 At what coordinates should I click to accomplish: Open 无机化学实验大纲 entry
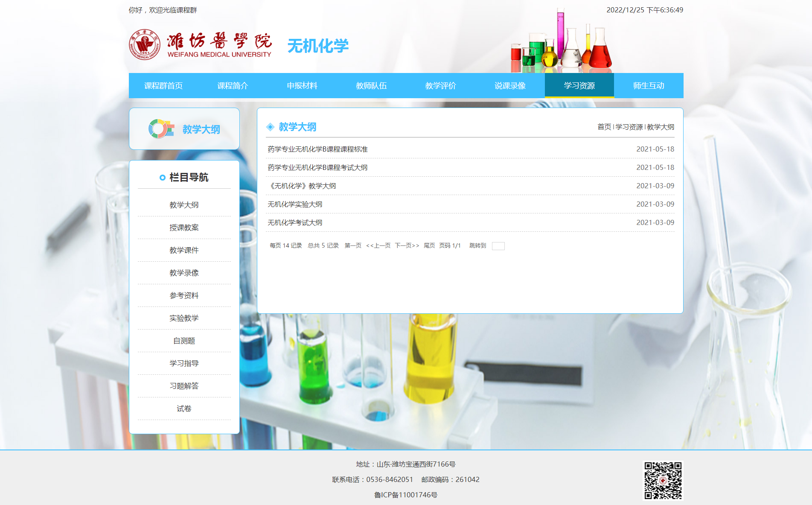(295, 204)
